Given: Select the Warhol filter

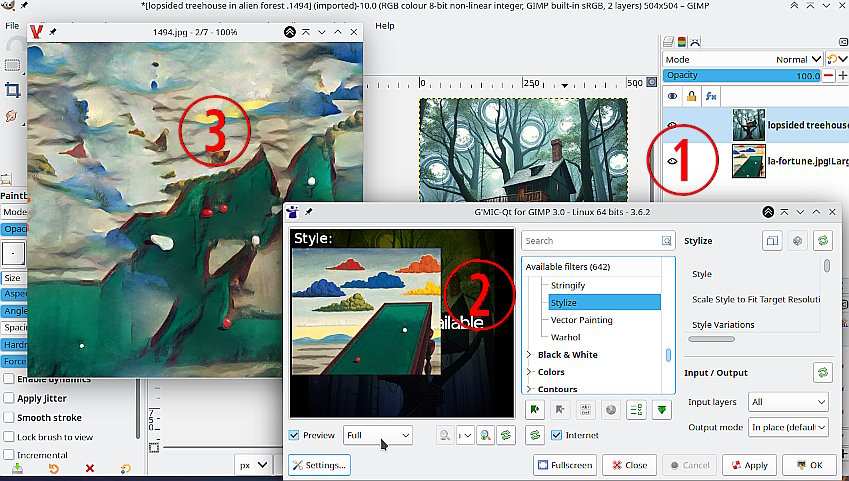Looking at the screenshot, I should [x=565, y=337].
